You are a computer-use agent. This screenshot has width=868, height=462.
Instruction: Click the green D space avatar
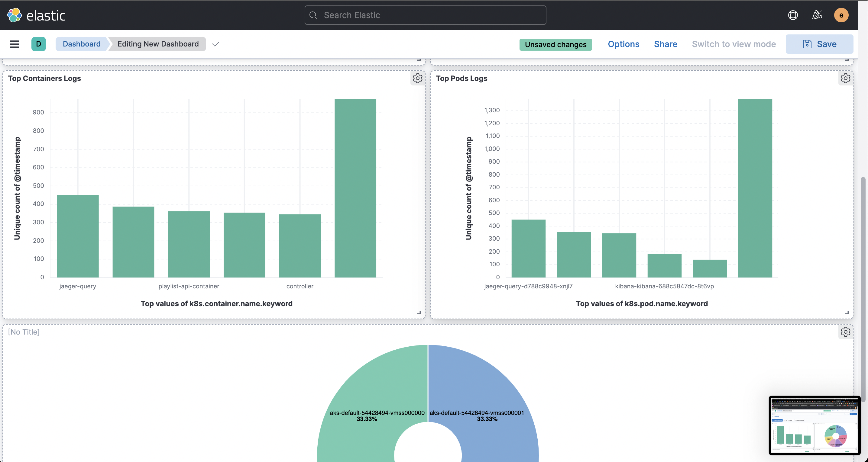click(38, 44)
